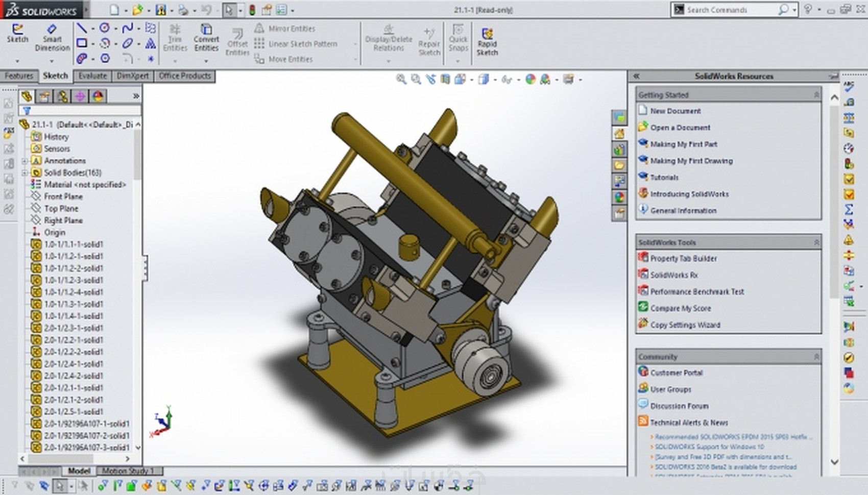Open the DimXpertManager tab icon
This screenshot has width=868, height=495.
tap(80, 96)
